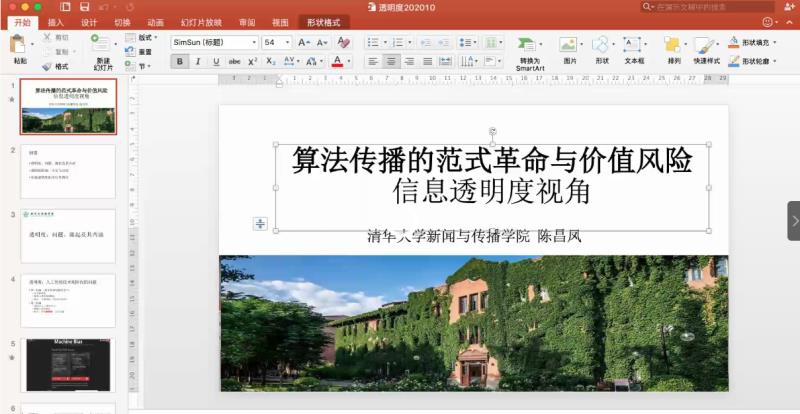Insert a picture via the 图片 icon

click(568, 44)
